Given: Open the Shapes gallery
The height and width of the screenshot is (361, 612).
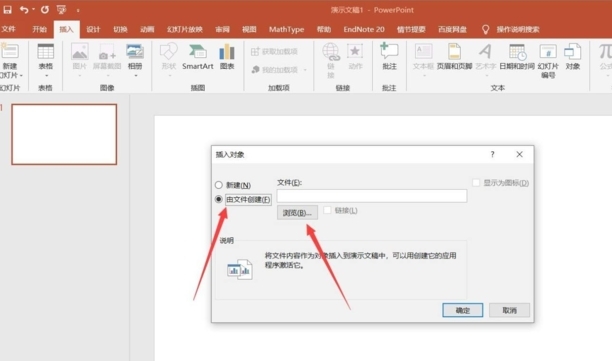Looking at the screenshot, I should click(x=169, y=59).
